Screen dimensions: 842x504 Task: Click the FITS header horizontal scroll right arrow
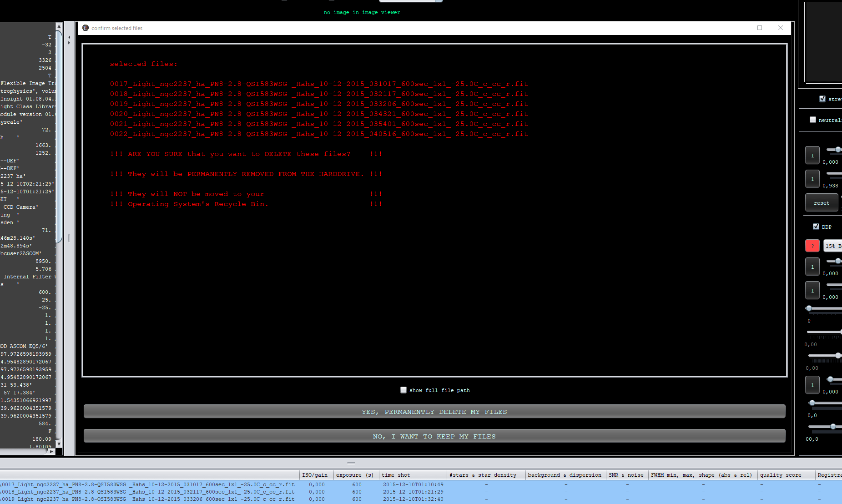[51, 451]
